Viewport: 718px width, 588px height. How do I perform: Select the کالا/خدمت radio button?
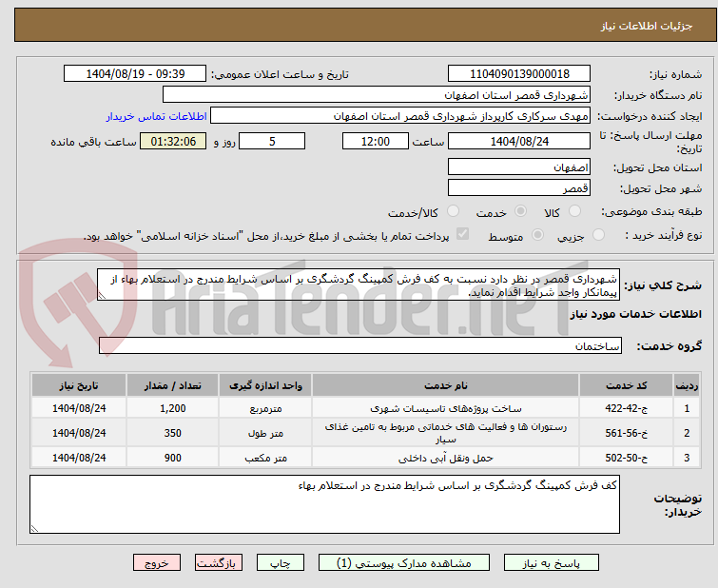[453, 211]
